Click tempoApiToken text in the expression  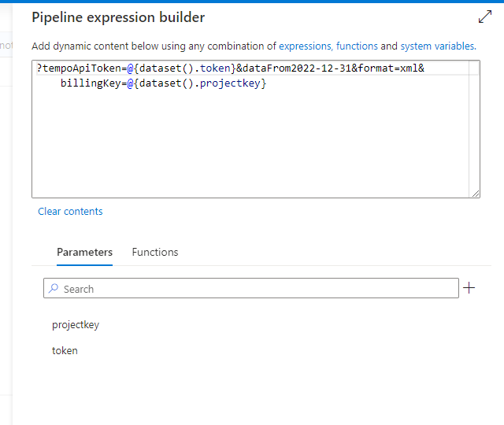coord(81,68)
